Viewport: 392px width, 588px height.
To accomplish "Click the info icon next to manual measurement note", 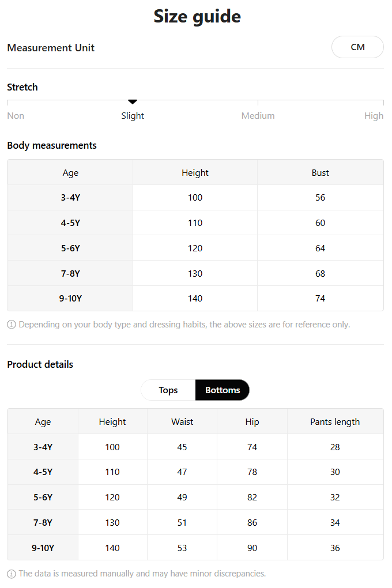I will coord(12,574).
